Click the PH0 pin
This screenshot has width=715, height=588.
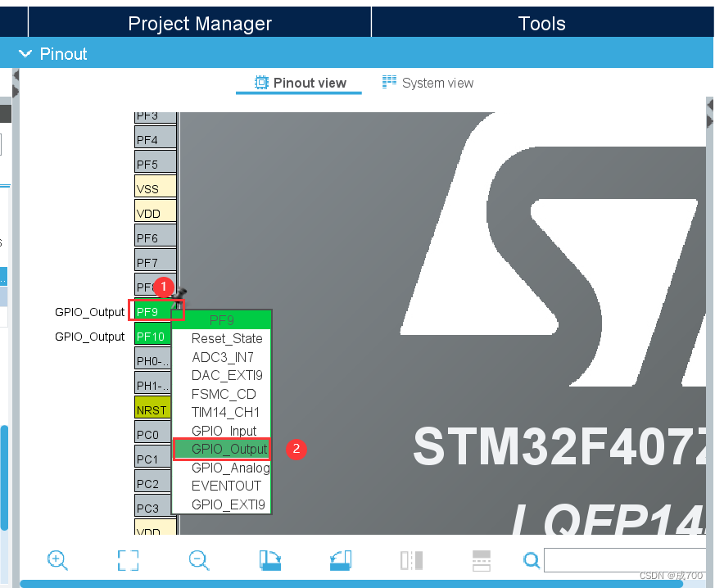[x=153, y=358]
